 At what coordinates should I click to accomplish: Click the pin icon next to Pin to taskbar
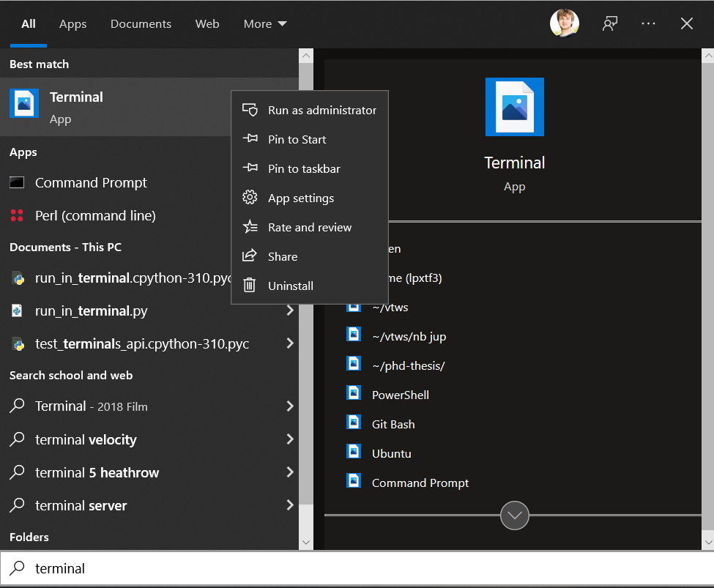(x=250, y=168)
